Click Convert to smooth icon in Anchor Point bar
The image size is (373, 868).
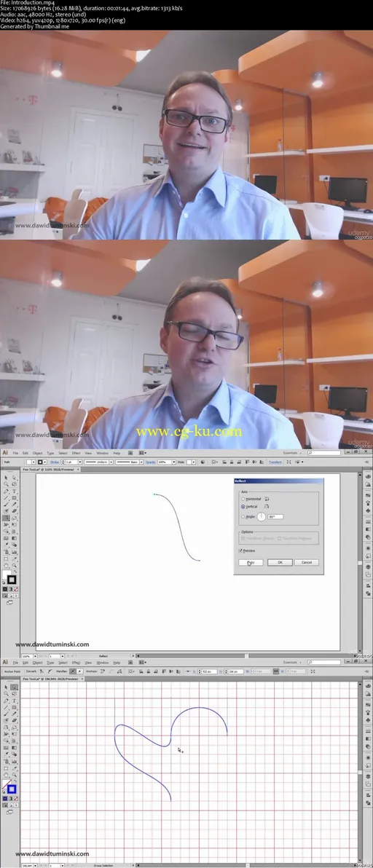point(50,671)
